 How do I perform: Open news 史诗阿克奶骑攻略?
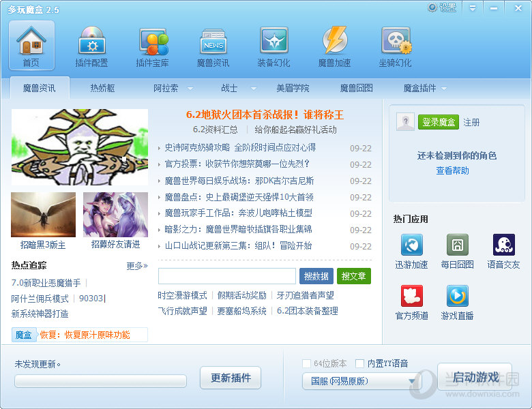click(x=240, y=147)
